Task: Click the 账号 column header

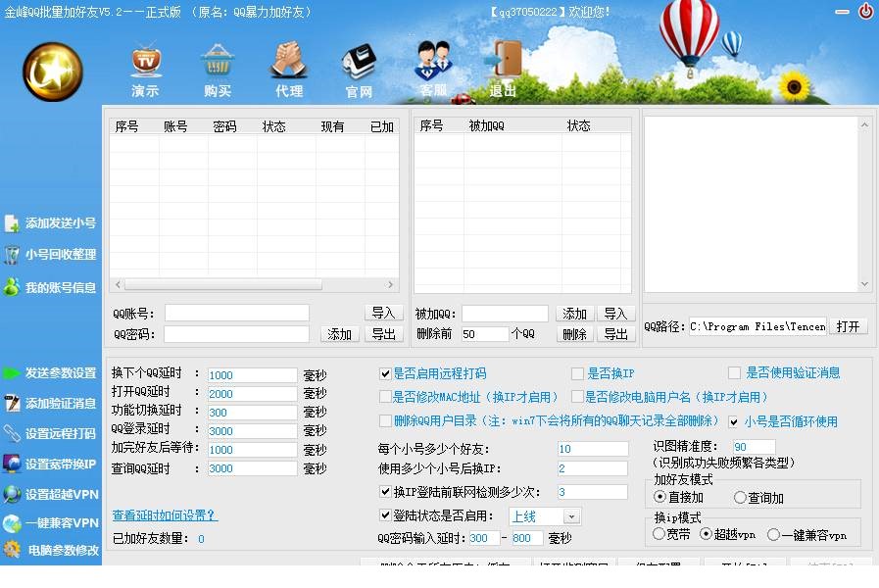Action: pos(175,126)
